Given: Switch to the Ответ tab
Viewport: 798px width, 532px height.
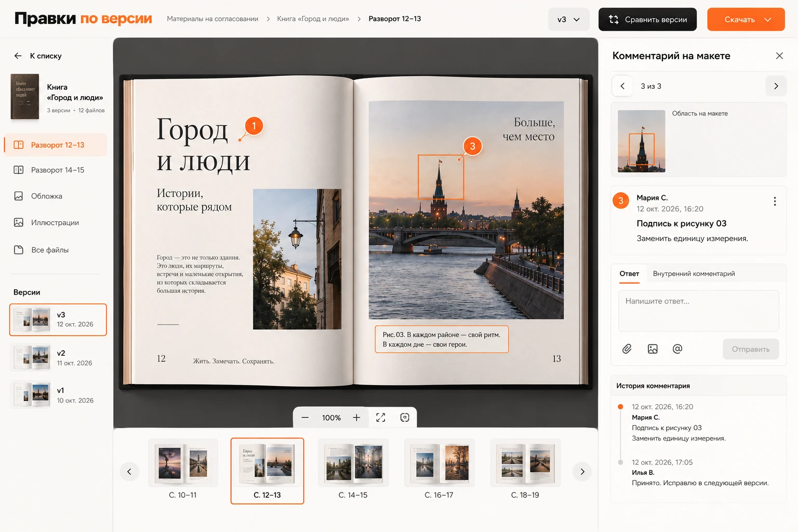Looking at the screenshot, I should click(629, 274).
